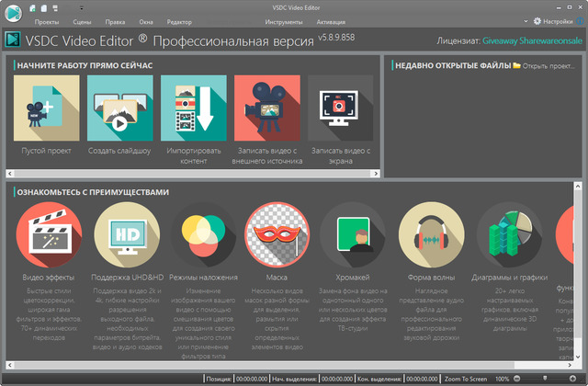Click the Форма волны headphones icon

click(431, 235)
